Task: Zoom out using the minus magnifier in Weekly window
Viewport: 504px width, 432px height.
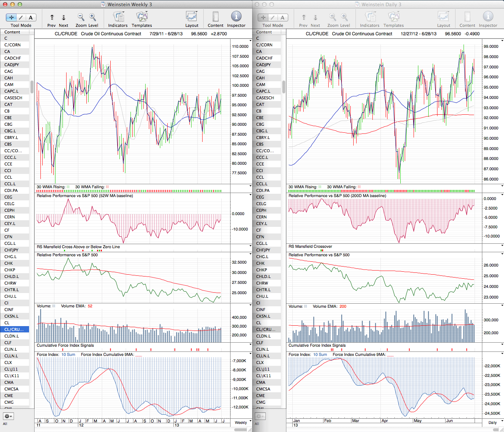Action: [x=81, y=17]
